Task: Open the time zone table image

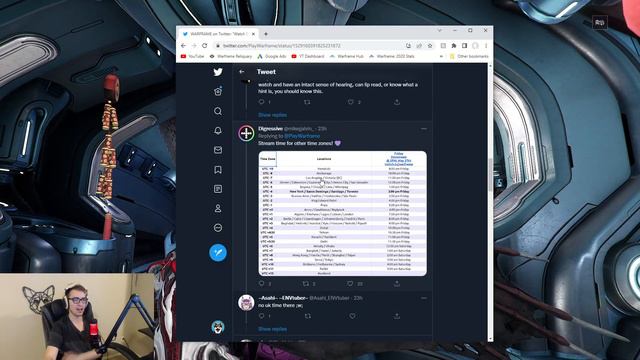Action: (342, 213)
